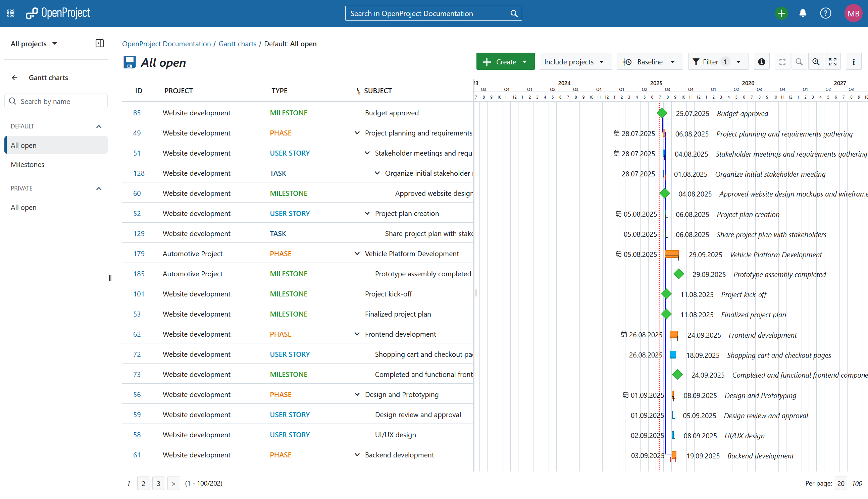Select All open under PRIVATE
This screenshot has height=499, width=868.
(56, 207)
